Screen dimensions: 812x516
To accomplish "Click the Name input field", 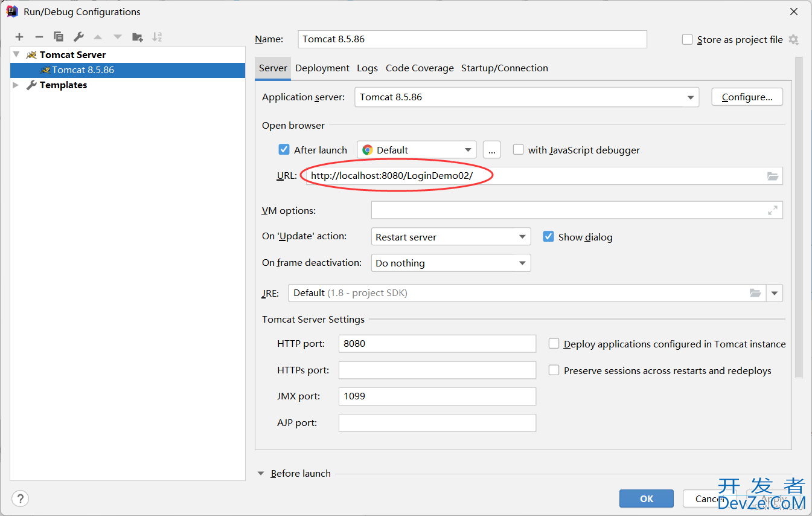I will 473,39.
